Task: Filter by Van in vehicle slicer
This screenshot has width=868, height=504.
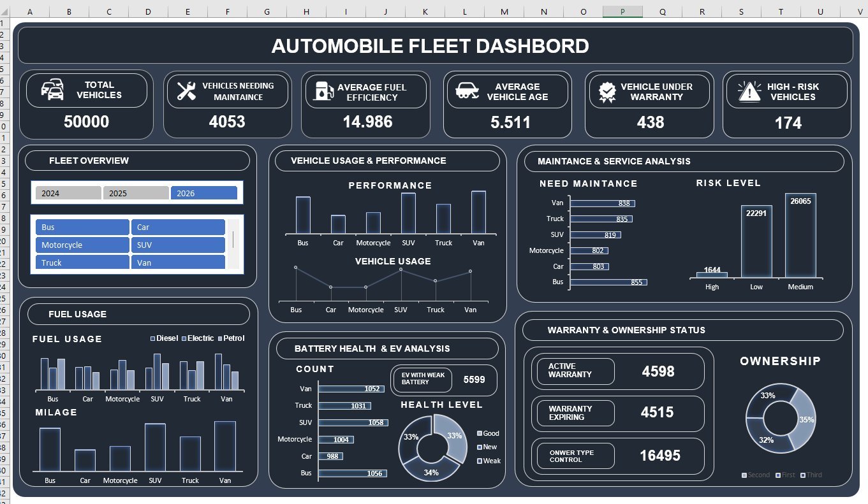Action: [x=178, y=262]
